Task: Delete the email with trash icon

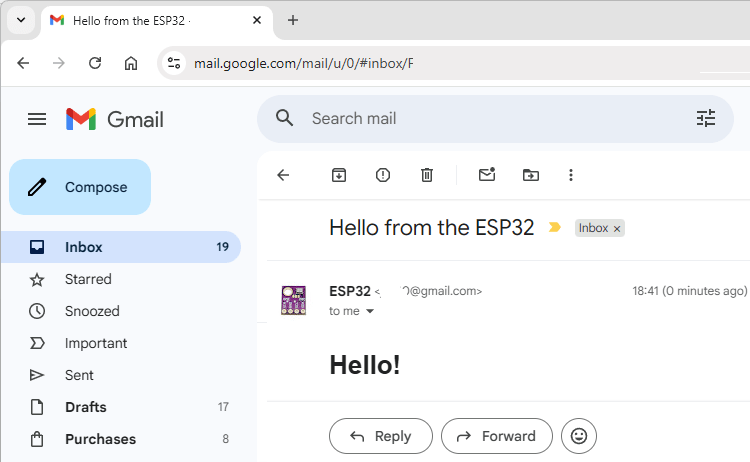Action: tap(427, 175)
